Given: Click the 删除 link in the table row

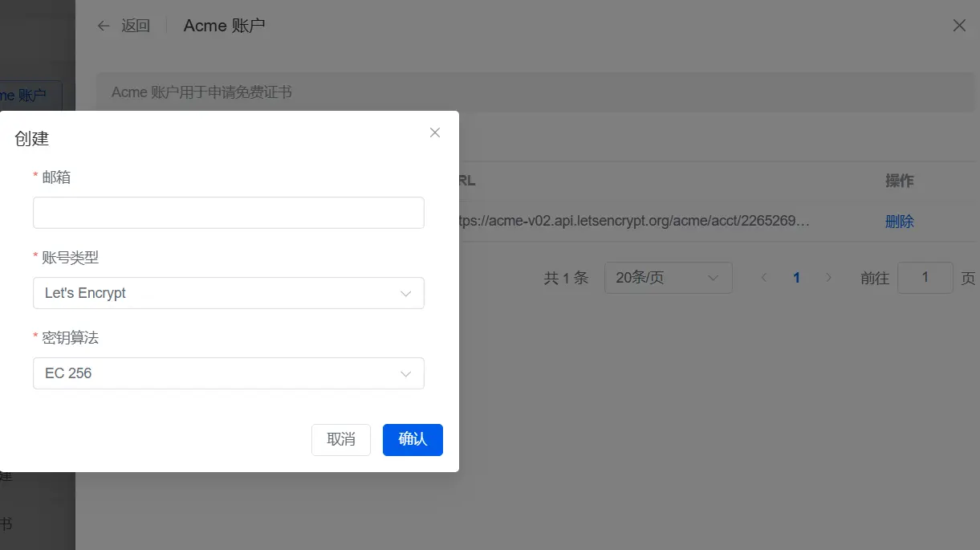Looking at the screenshot, I should [899, 222].
